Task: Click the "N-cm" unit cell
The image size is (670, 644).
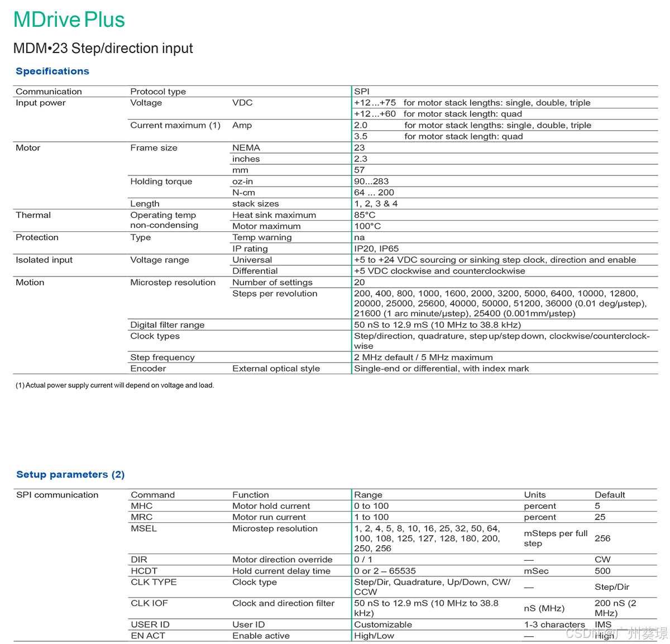Action: click(x=243, y=193)
